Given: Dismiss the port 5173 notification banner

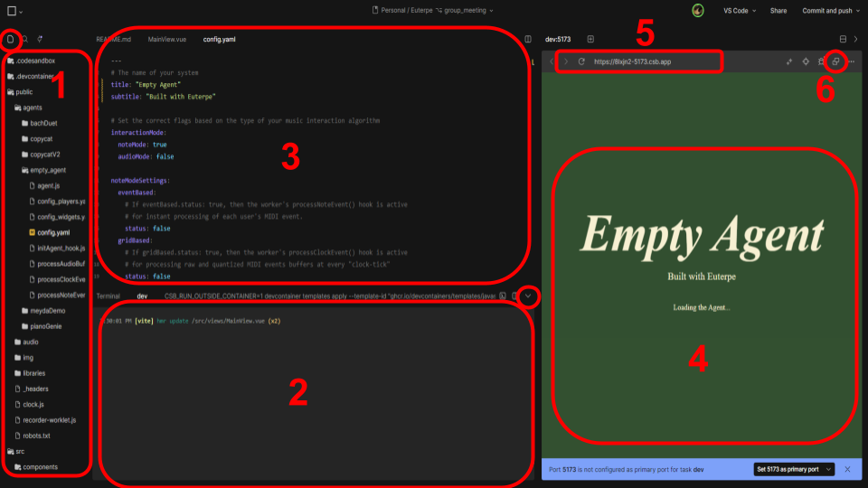Looking at the screenshot, I should coord(847,469).
